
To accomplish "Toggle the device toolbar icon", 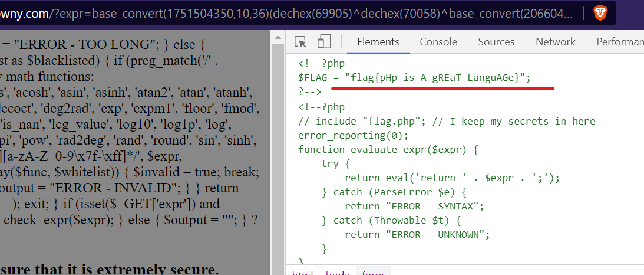I will [x=323, y=42].
